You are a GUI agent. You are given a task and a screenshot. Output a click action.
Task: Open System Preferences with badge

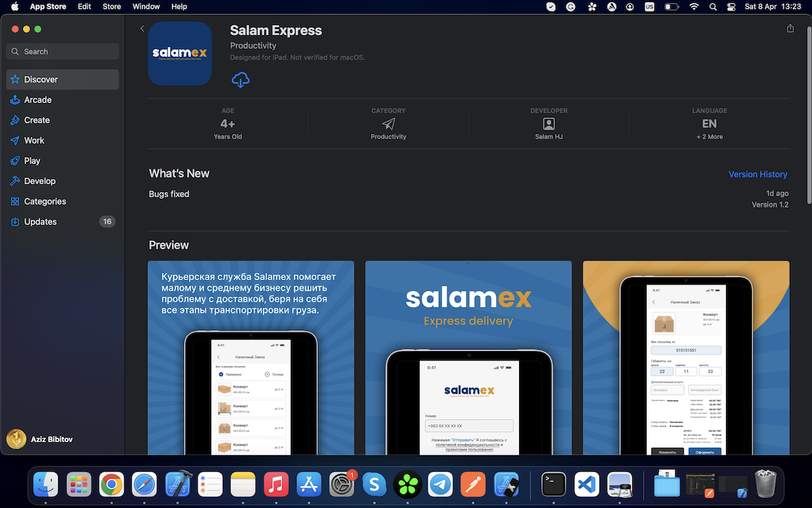pyautogui.click(x=342, y=484)
